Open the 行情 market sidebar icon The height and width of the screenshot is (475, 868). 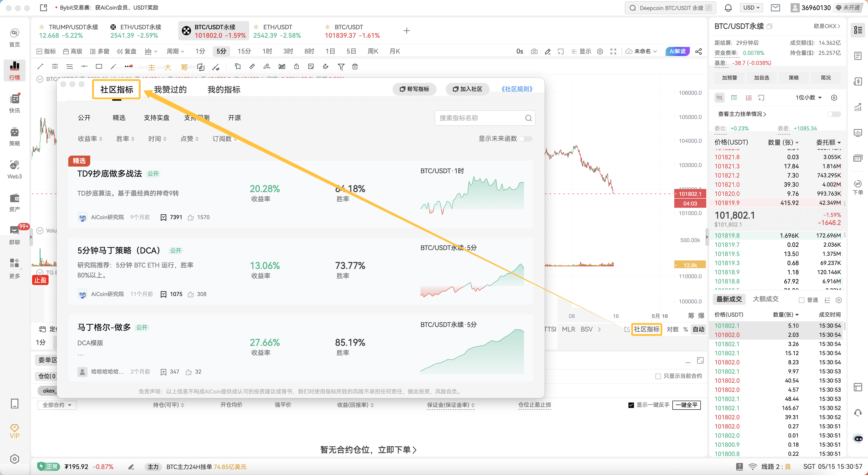[14, 70]
